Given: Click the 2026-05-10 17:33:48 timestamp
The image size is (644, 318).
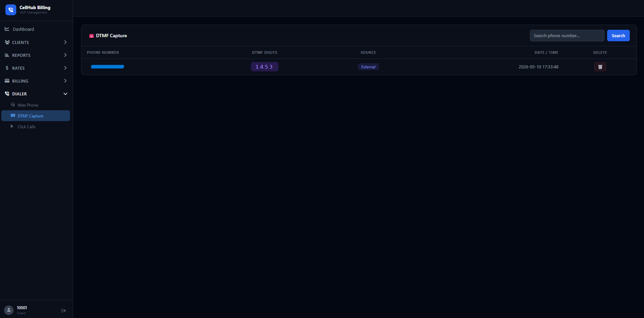Looking at the screenshot, I should tap(539, 67).
